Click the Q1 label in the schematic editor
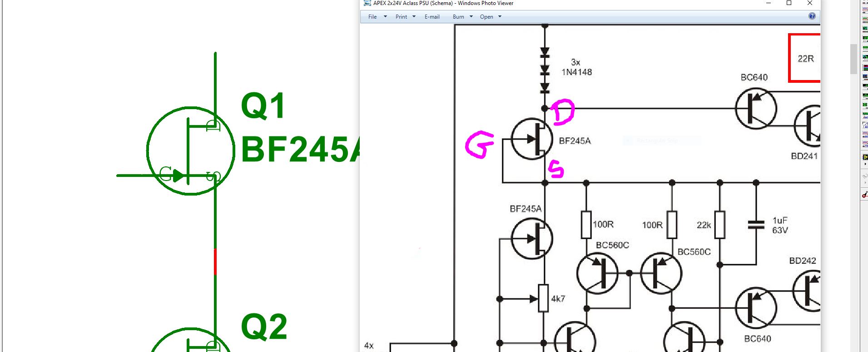 coord(263,106)
